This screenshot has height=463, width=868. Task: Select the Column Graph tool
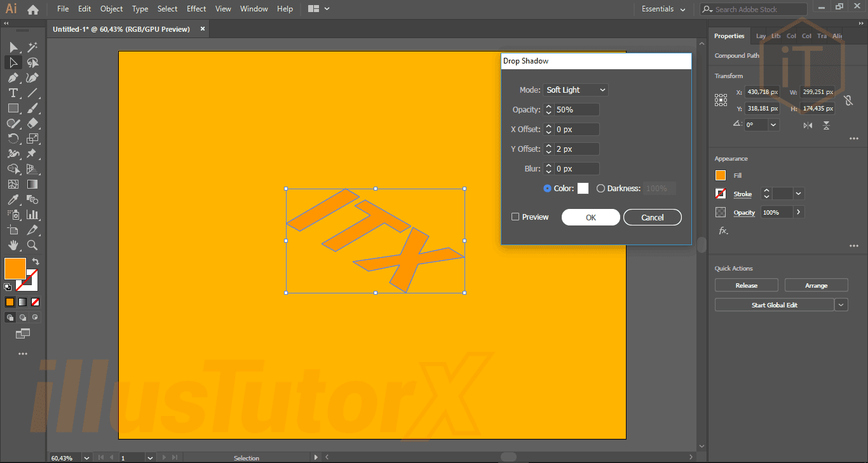(x=32, y=215)
